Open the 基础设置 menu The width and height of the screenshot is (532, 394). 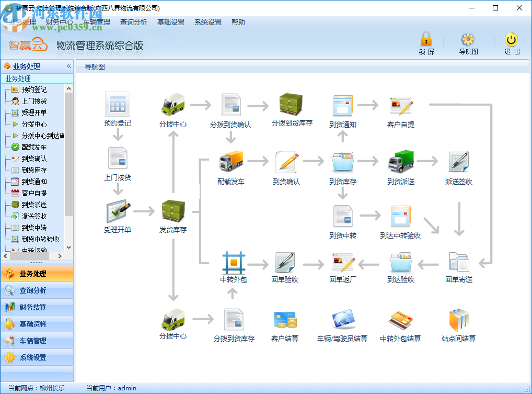click(171, 22)
